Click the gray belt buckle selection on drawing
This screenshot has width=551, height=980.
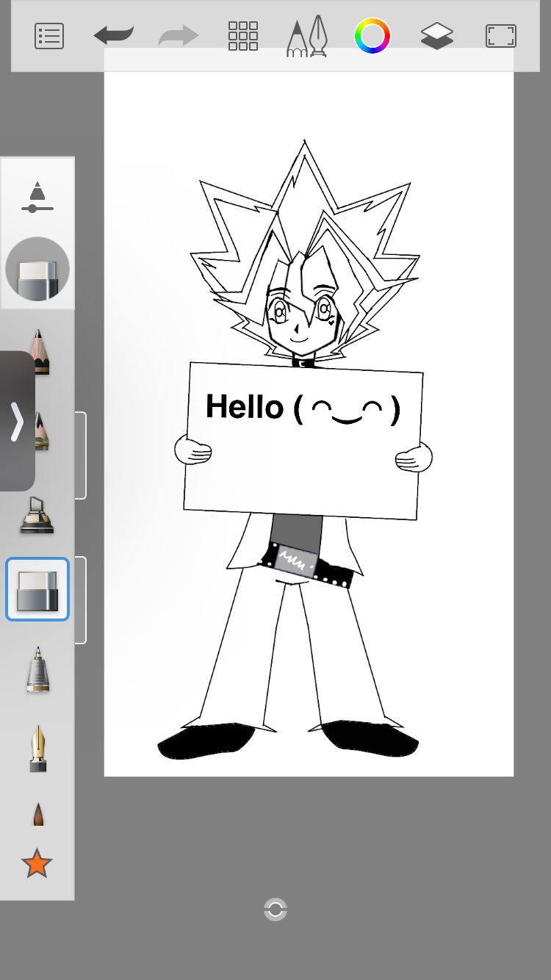pos(296,562)
